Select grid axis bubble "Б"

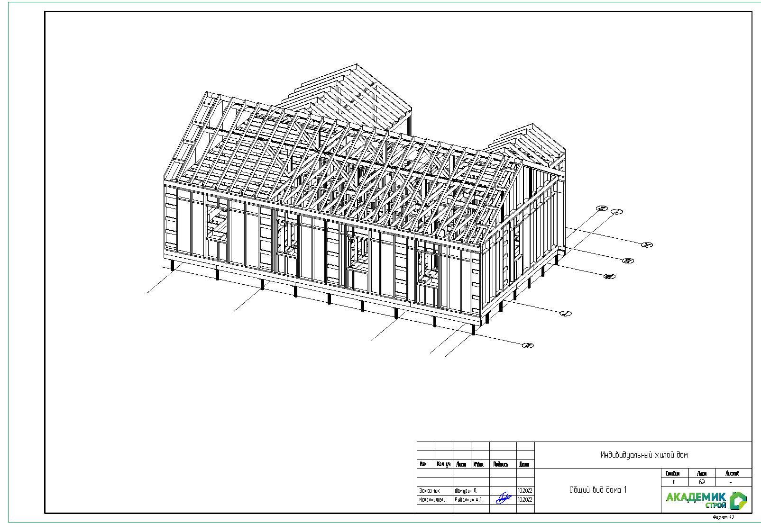628,261
